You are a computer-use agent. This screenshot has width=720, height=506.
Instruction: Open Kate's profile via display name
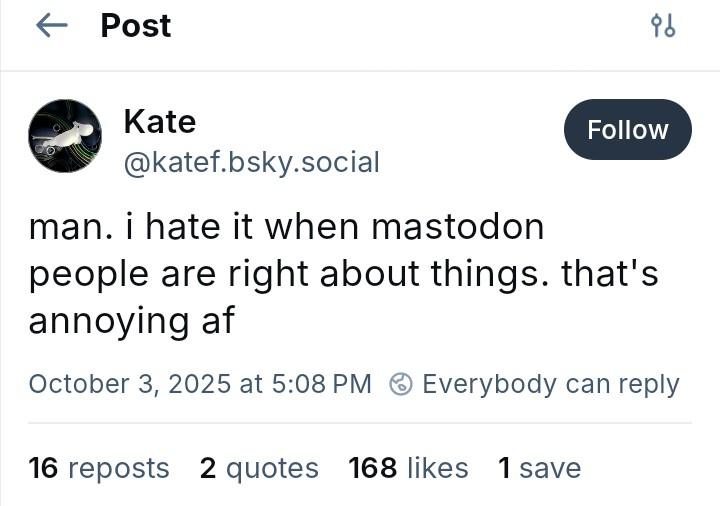click(159, 122)
